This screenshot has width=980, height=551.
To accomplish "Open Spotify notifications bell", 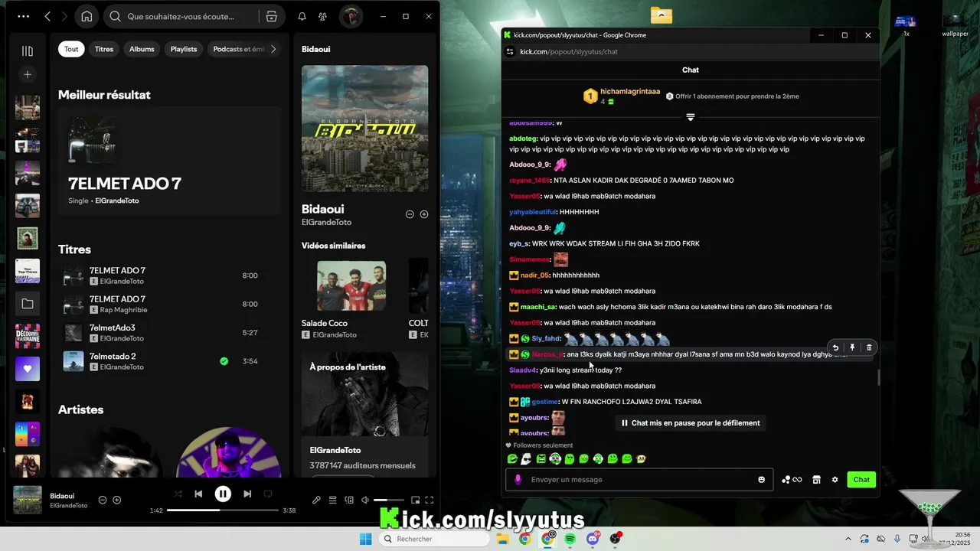I will [302, 16].
